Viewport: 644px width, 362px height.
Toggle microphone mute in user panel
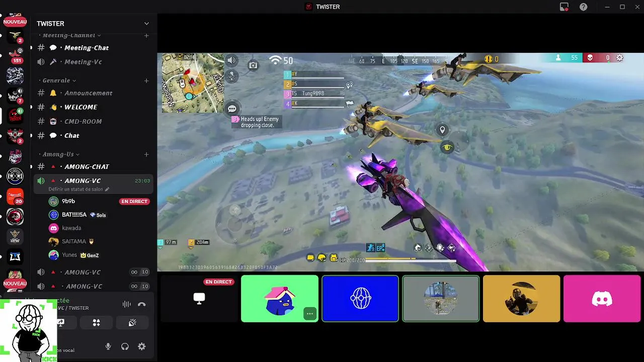click(108, 346)
